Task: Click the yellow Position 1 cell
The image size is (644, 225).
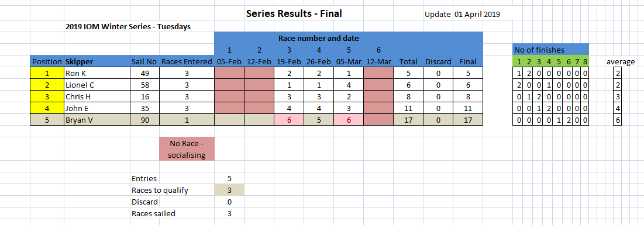Action: click(x=47, y=74)
